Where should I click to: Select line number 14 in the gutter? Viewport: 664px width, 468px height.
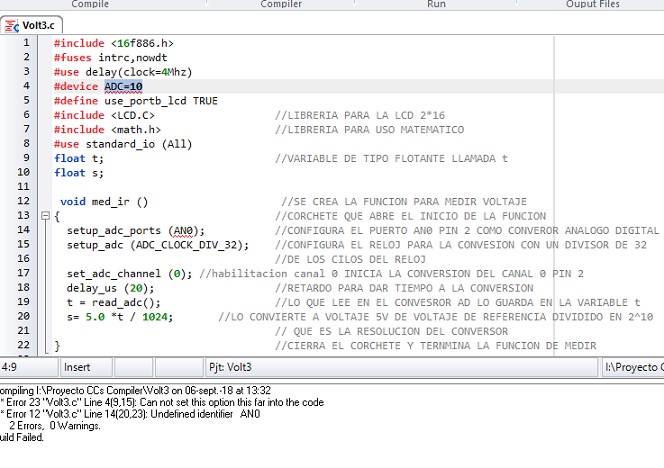23,230
